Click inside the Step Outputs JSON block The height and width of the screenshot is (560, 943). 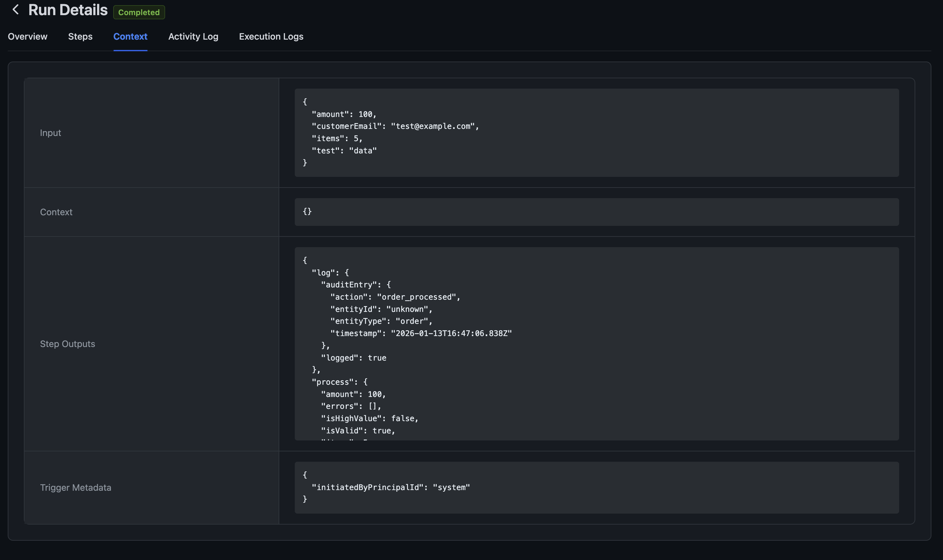pos(596,343)
